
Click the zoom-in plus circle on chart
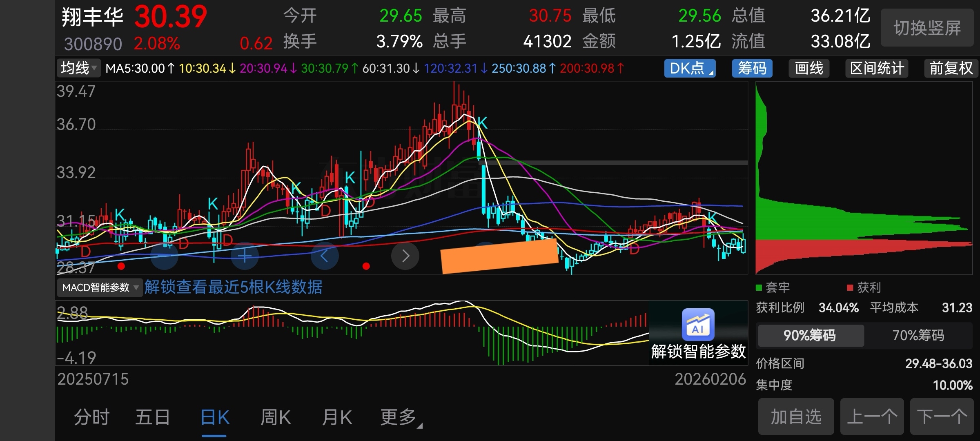tap(245, 256)
